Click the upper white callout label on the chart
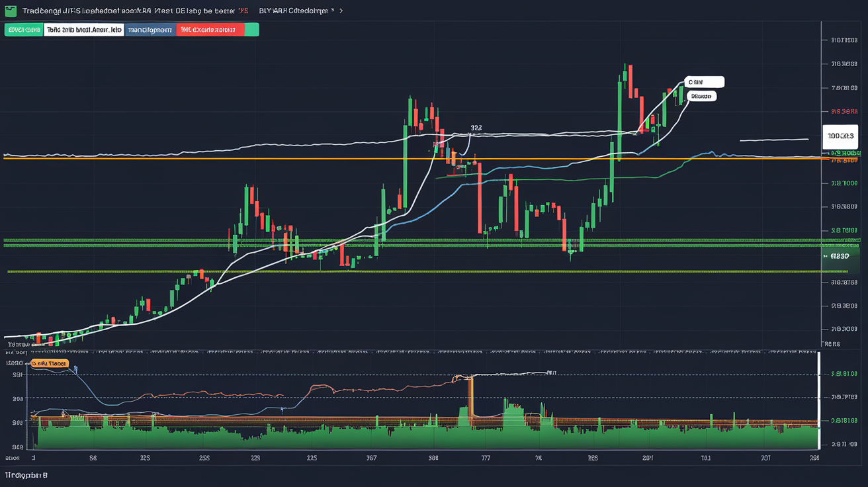Image resolution: width=868 pixels, height=487 pixels. tap(705, 82)
